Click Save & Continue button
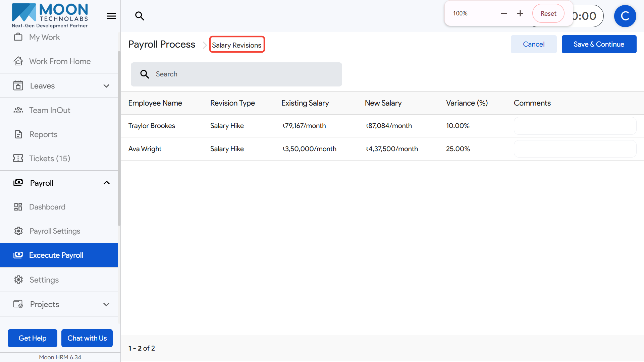Viewport: 644px width, 362px height. pos(599,44)
